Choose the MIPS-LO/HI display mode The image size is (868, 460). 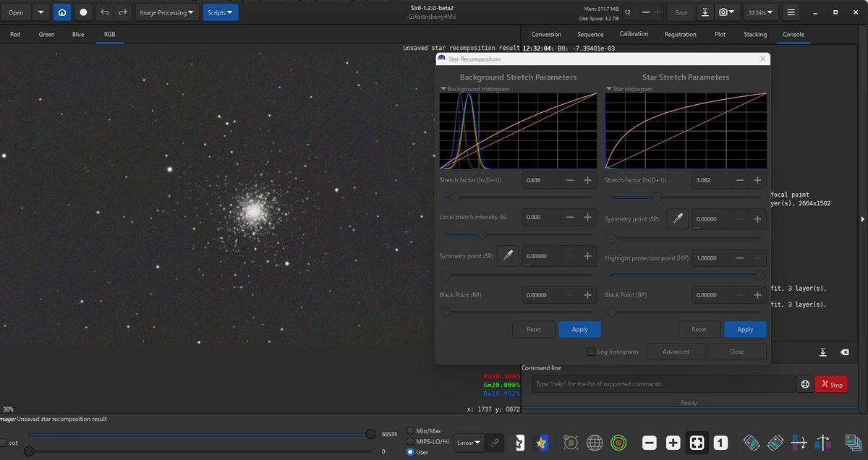(x=409, y=441)
